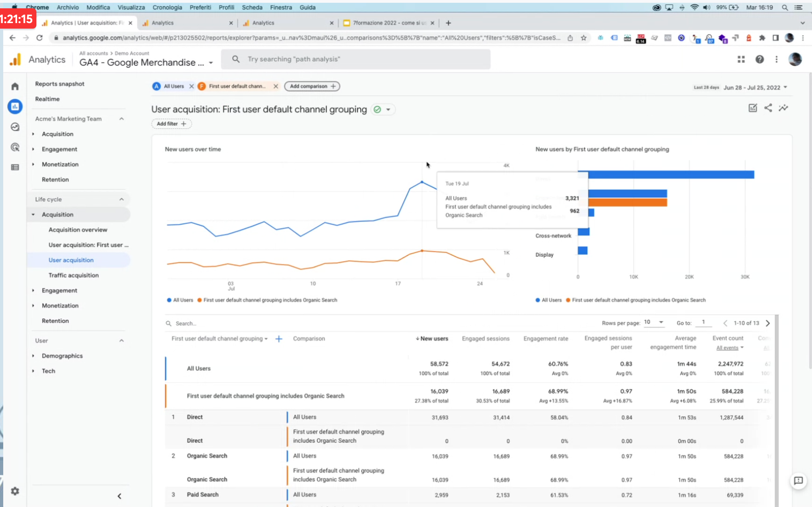Open the All events dropdown under Event count
812x507 pixels.
[x=730, y=348]
